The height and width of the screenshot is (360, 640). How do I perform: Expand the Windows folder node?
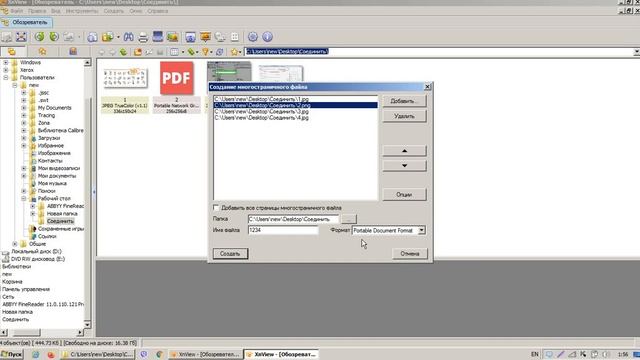pos(6,62)
